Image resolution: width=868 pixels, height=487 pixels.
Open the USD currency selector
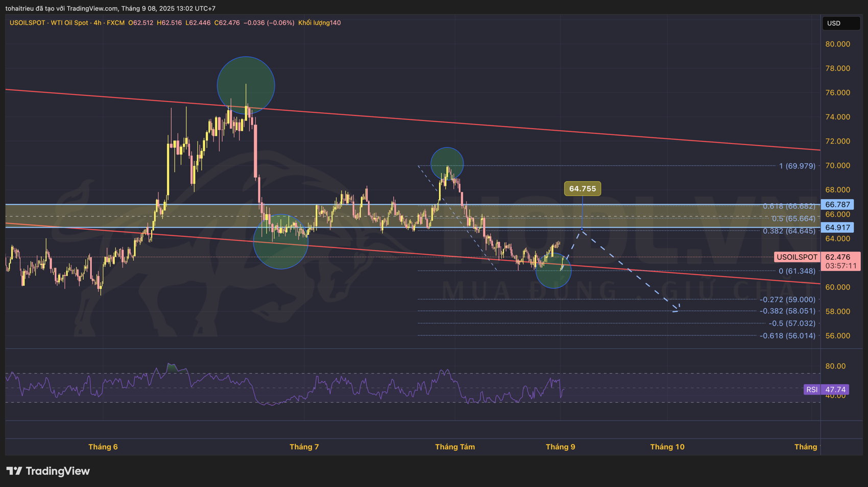[840, 23]
